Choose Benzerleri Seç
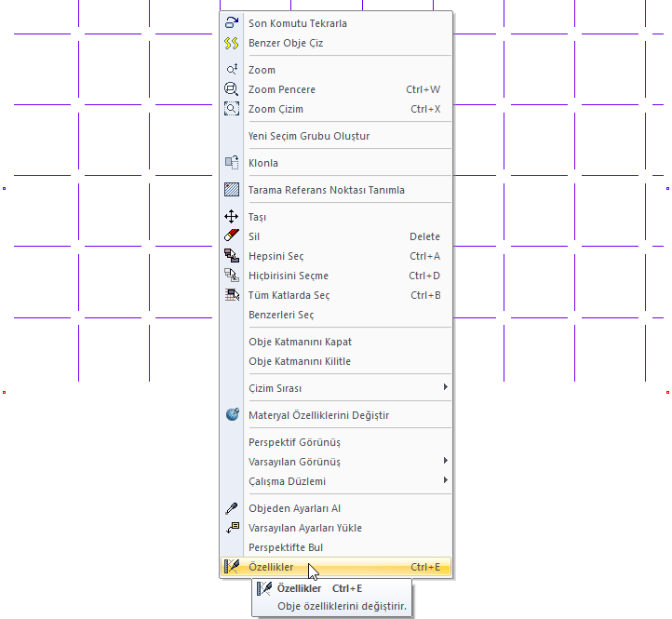 click(336, 315)
